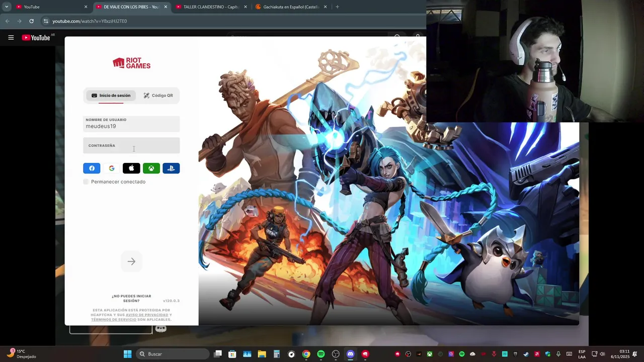Open Spotify from the taskbar
Screen dimensions: 644x362
tap(321, 354)
